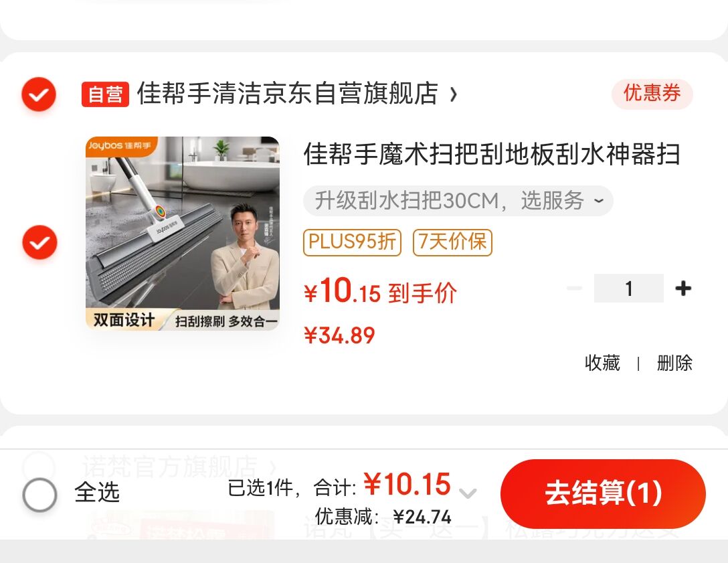The image size is (728, 563).
Task: Tap the ¥10.15 到手价 price label
Action: [380, 292]
